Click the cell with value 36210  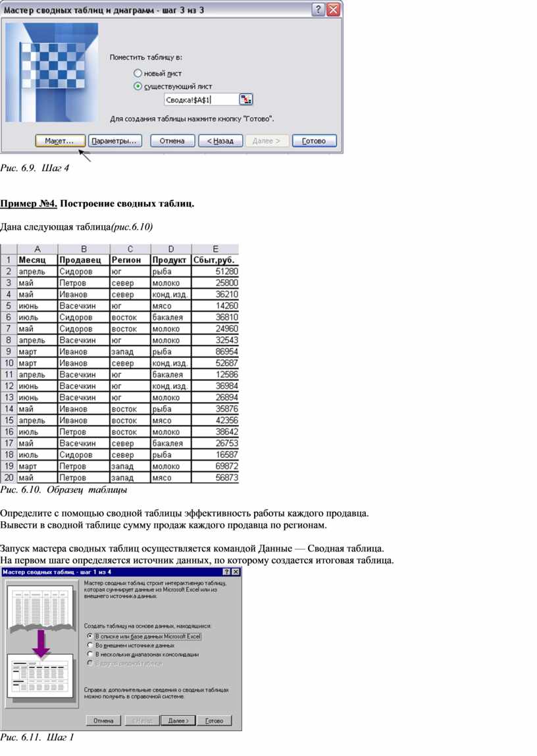[x=215, y=294]
